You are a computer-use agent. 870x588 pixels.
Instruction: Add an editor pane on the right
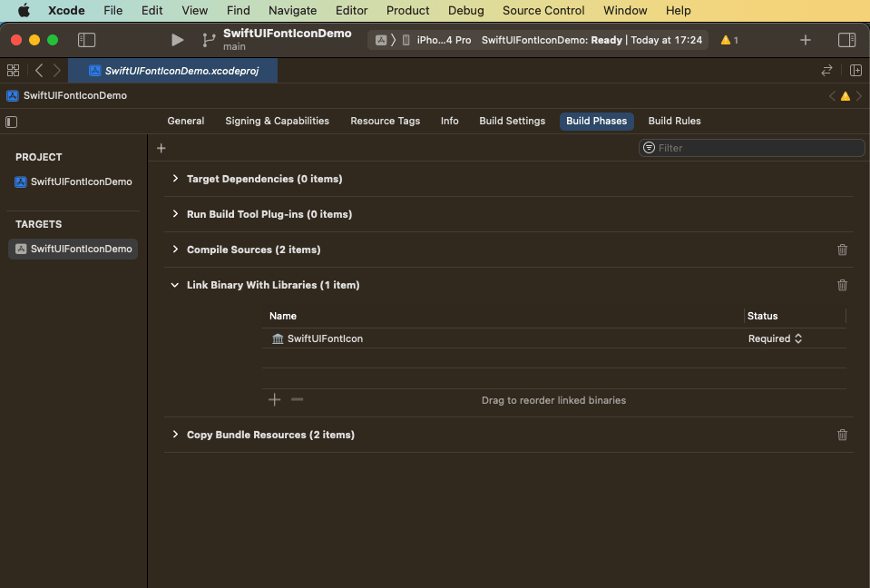coord(855,71)
